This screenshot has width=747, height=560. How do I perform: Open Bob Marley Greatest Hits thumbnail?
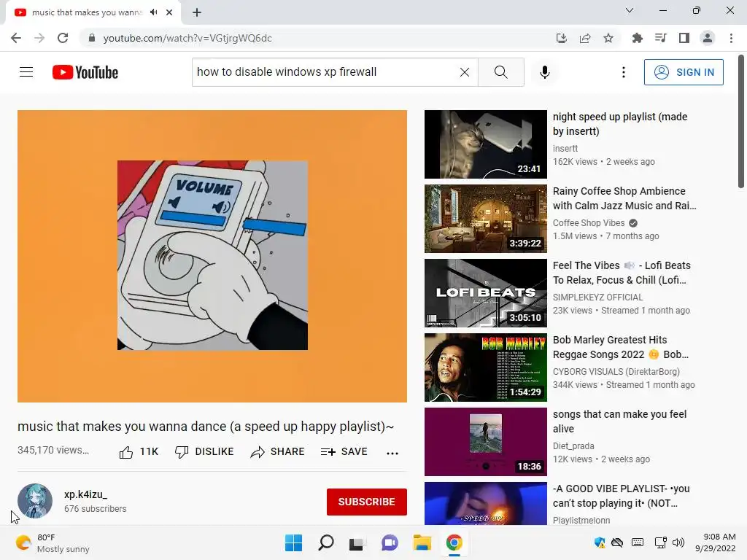tap(485, 367)
